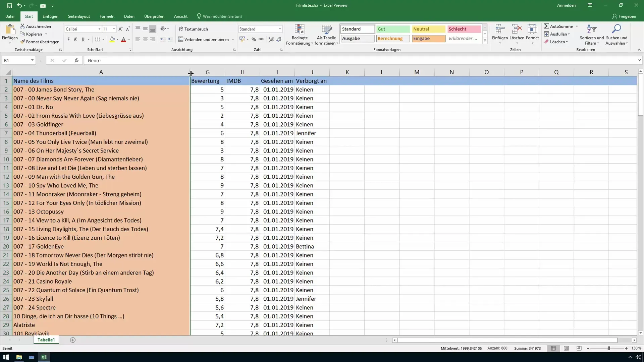Apply fill color bucket
Viewport: 644px width, 362px height.
click(112, 39)
